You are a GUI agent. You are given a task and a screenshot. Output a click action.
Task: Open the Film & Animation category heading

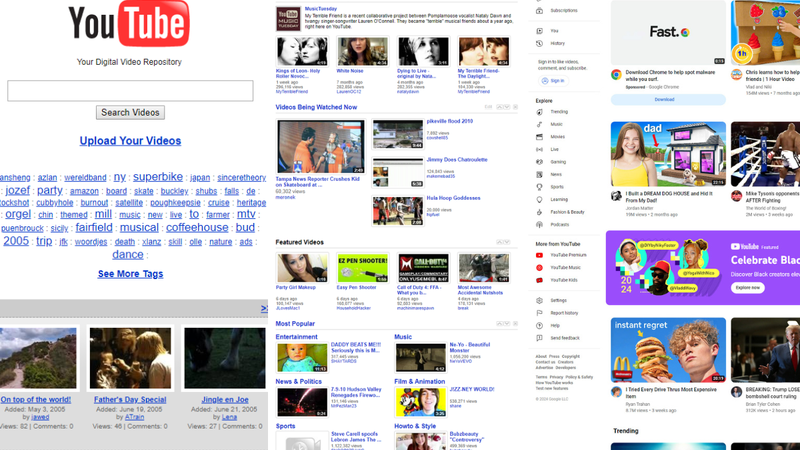click(x=419, y=382)
